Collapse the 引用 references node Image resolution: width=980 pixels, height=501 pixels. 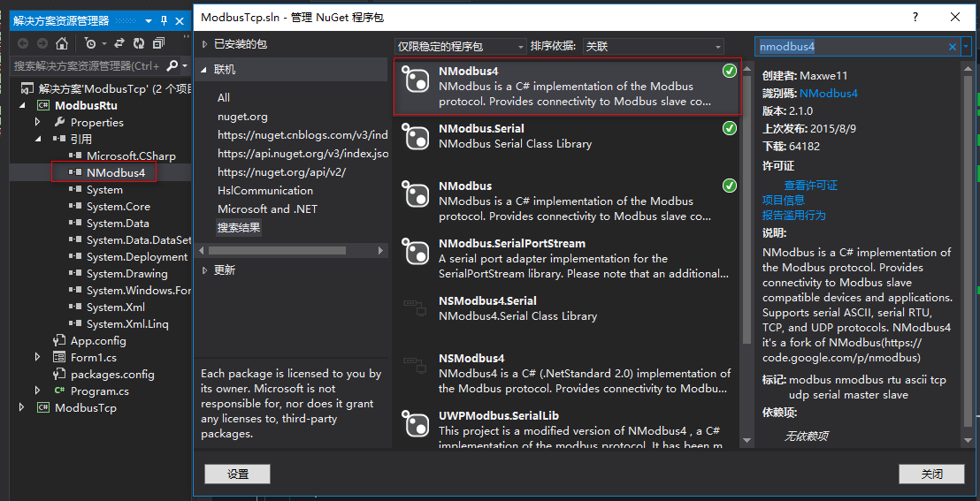[x=38, y=139]
